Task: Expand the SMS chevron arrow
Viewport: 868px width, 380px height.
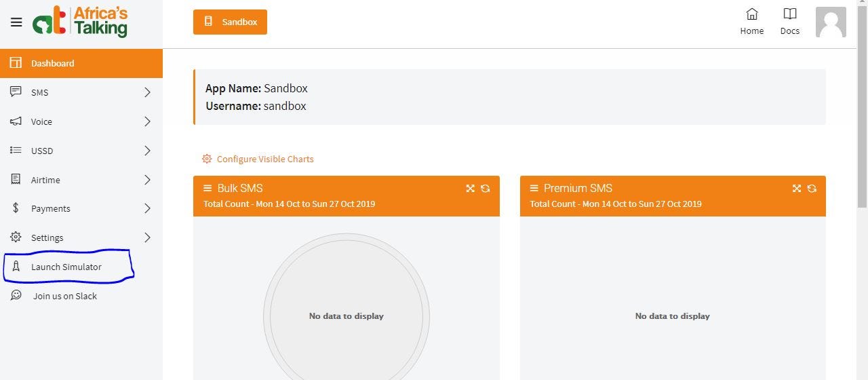Action: click(147, 92)
